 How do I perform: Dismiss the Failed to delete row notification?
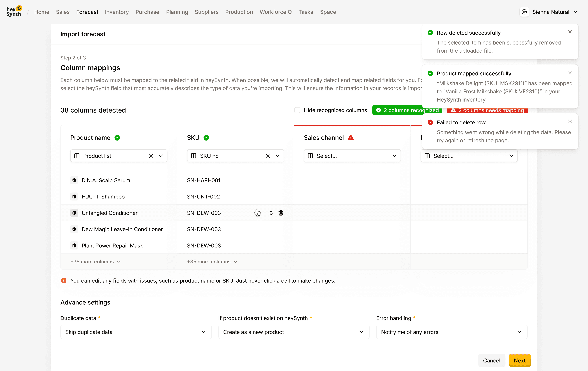click(570, 121)
